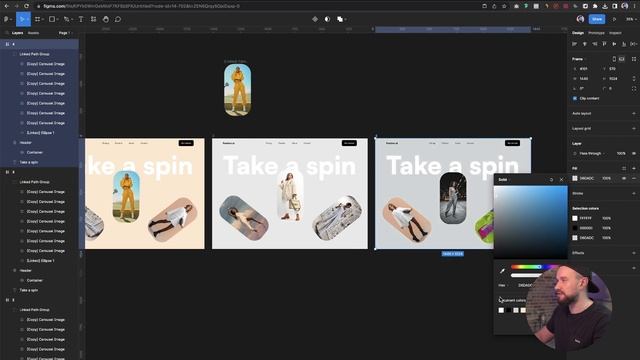Screen dimensions: 640x360
Task: Select the Comment tool
Action: (x=118, y=19)
